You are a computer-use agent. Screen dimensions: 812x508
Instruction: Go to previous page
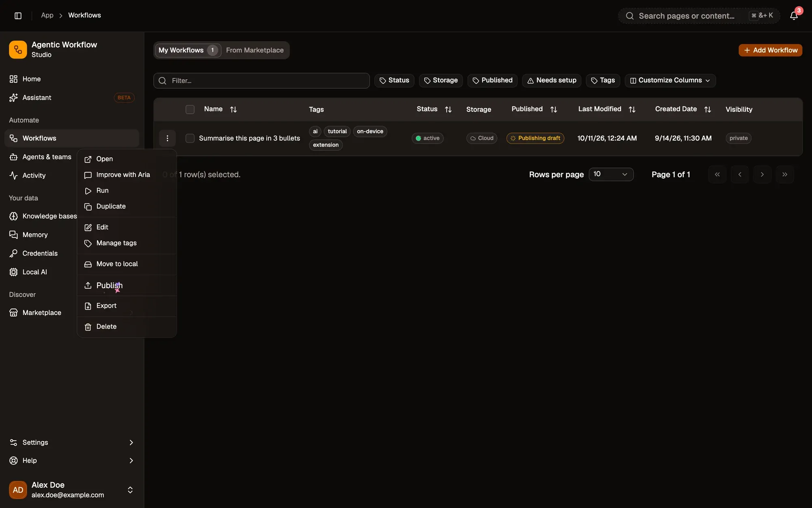click(x=740, y=174)
